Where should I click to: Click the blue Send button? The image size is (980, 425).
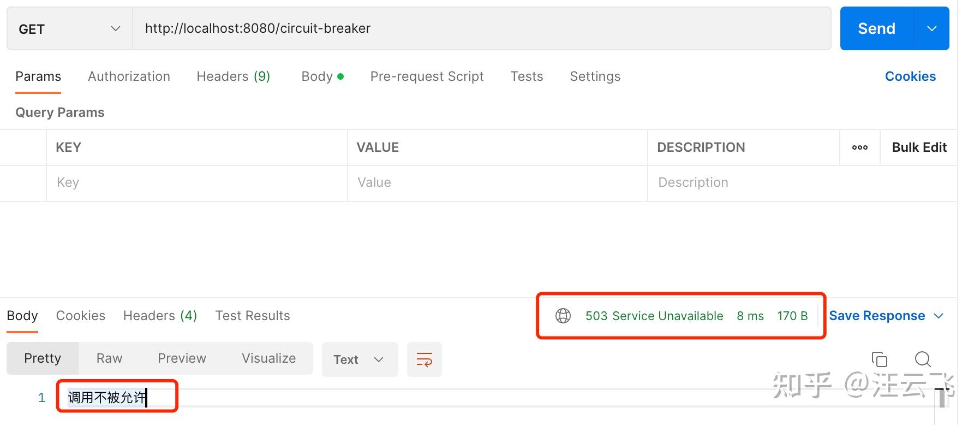[876, 28]
